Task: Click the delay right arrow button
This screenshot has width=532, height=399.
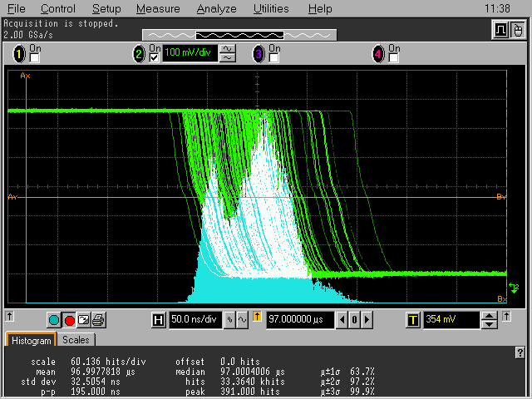Action: tap(367, 320)
